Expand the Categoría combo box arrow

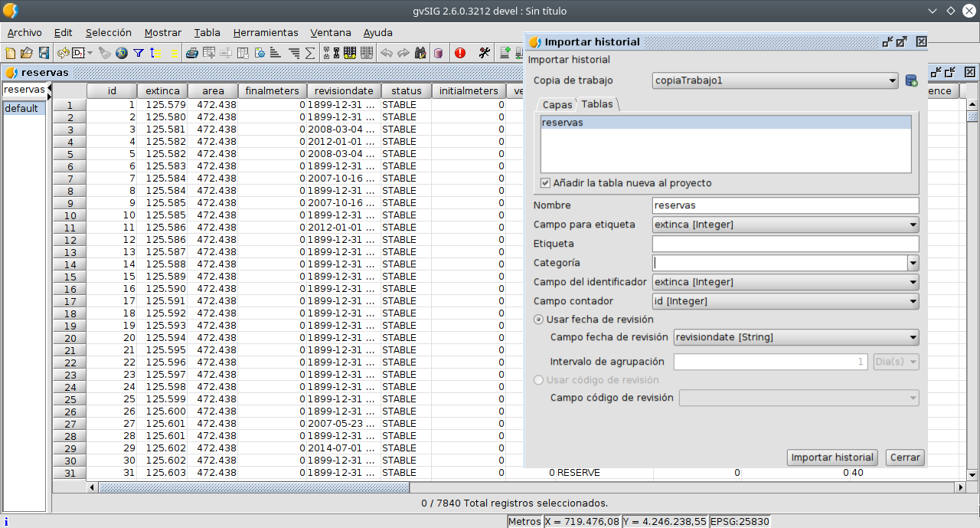click(913, 263)
